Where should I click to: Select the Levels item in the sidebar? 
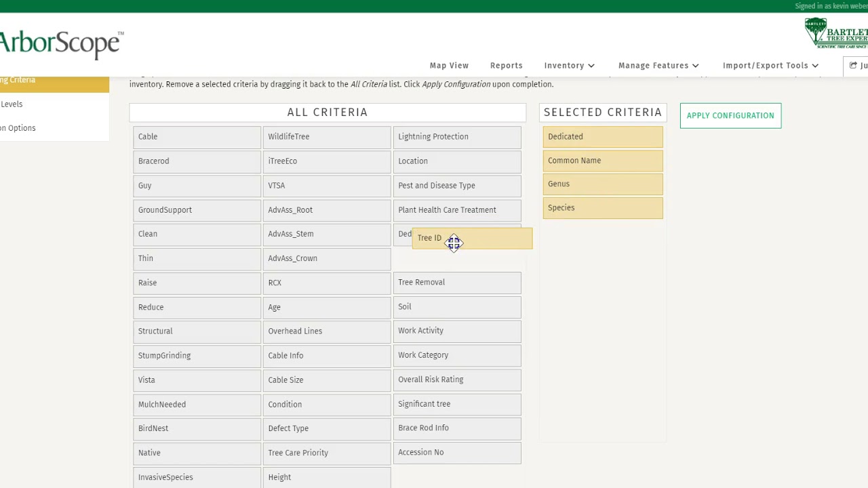[54, 104]
